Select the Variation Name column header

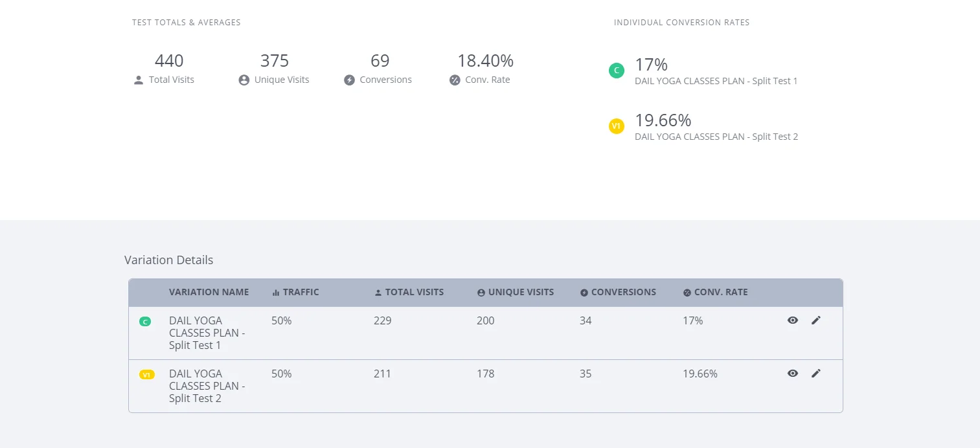point(209,293)
